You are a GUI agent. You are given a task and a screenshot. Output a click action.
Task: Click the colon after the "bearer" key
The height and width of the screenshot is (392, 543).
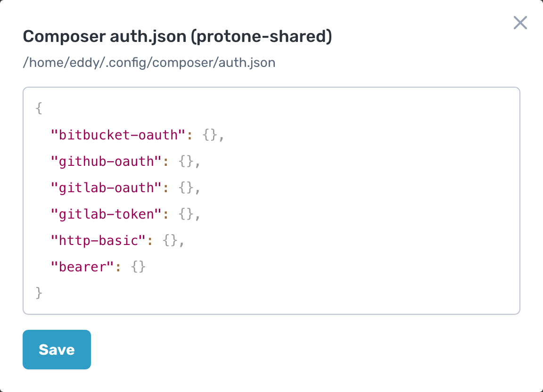coord(118,267)
